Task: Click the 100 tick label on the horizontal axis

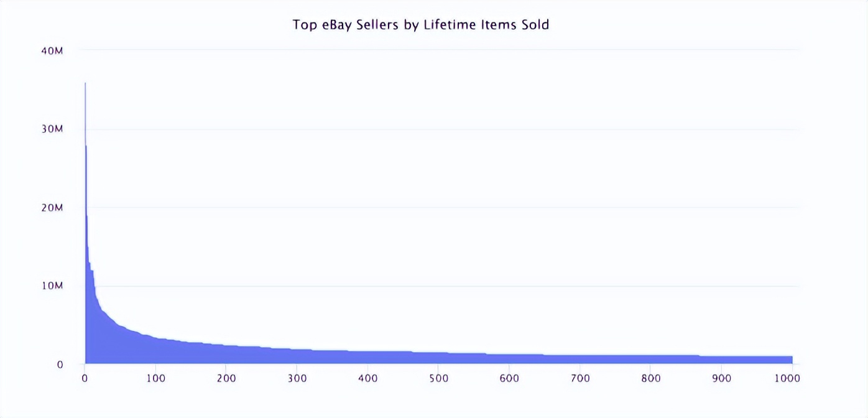Action: click(x=155, y=378)
